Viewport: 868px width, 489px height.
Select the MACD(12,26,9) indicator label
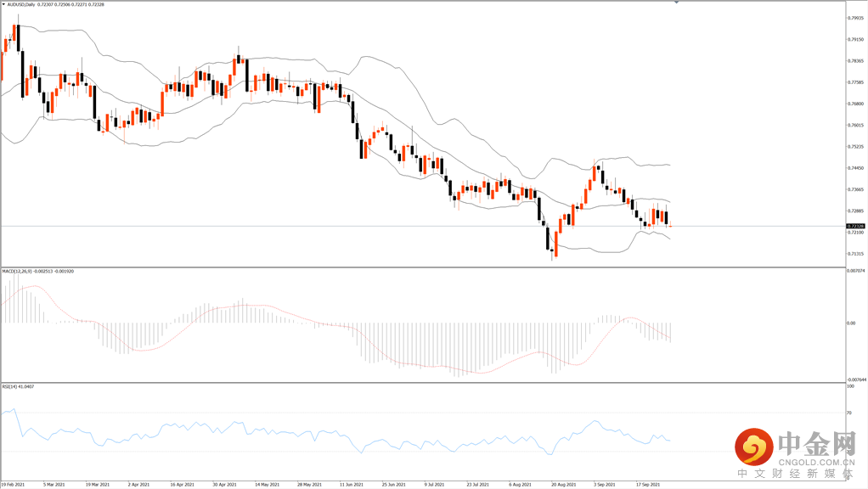[19, 271]
